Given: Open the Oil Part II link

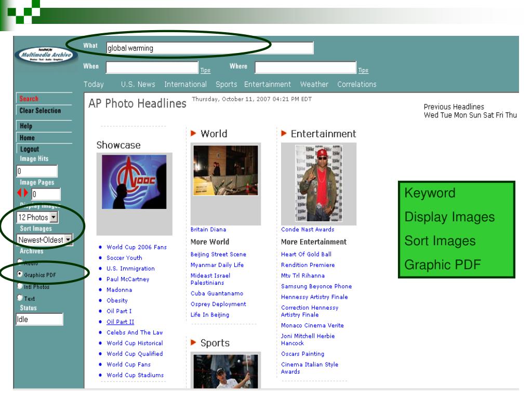Looking at the screenshot, I should tap(120, 322).
